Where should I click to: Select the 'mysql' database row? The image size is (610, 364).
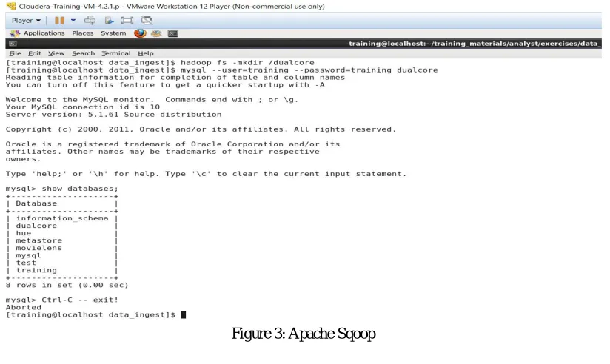[62, 255]
